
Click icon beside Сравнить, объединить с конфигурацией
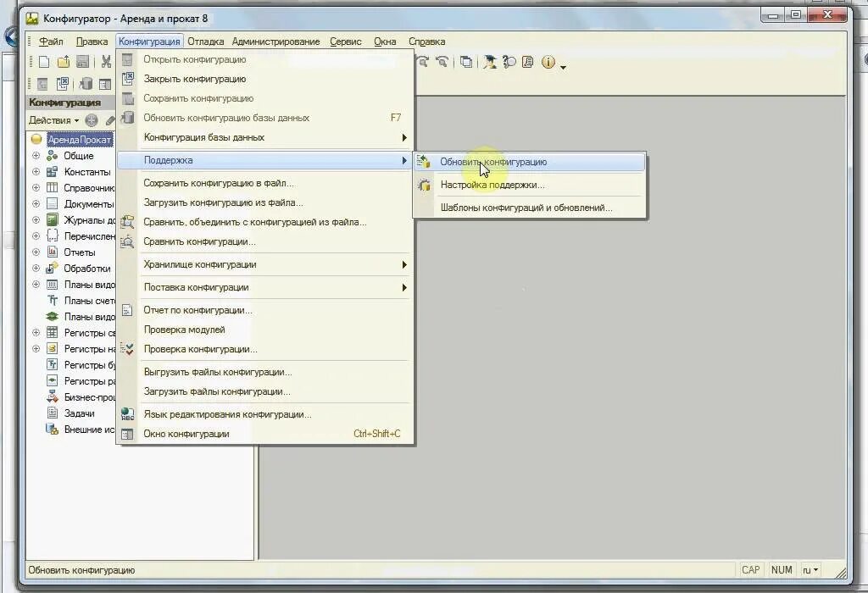[x=127, y=222]
